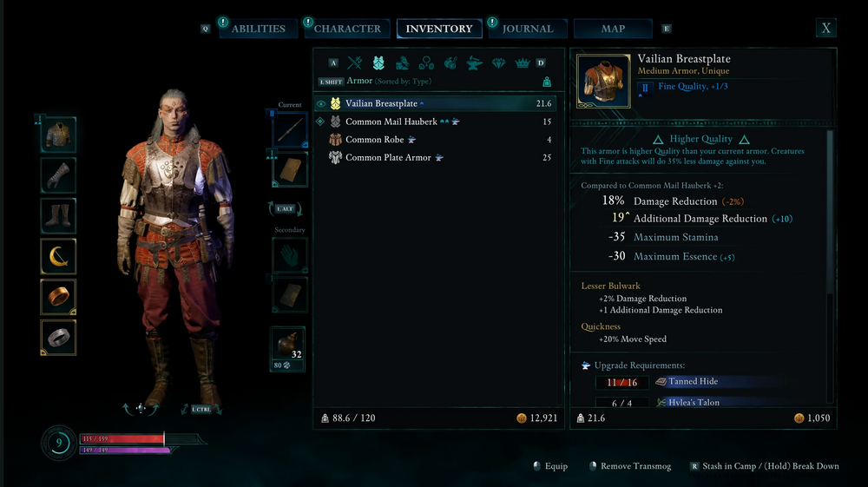Select the armor category filter icon
Screen dimensions: 868x487
(378, 63)
